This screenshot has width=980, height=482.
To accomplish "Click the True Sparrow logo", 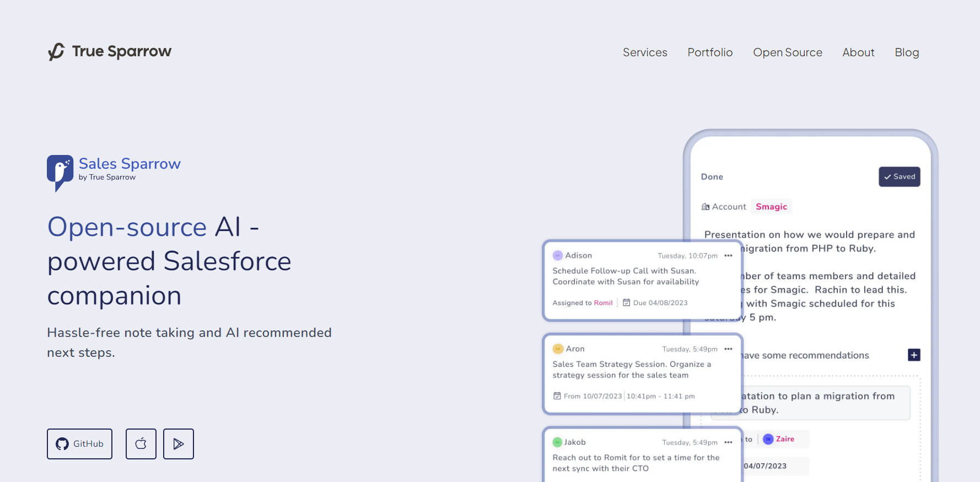I will click(109, 51).
